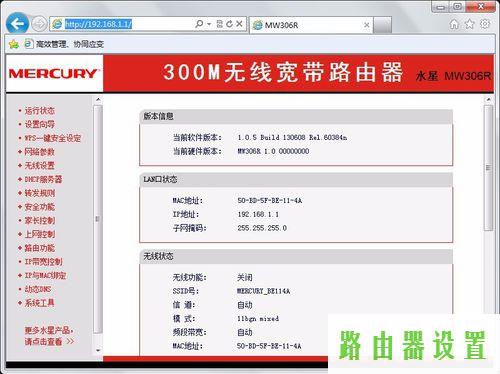Click the LAN口状态 section header
Screen dimensions: 500x374
click(296, 179)
